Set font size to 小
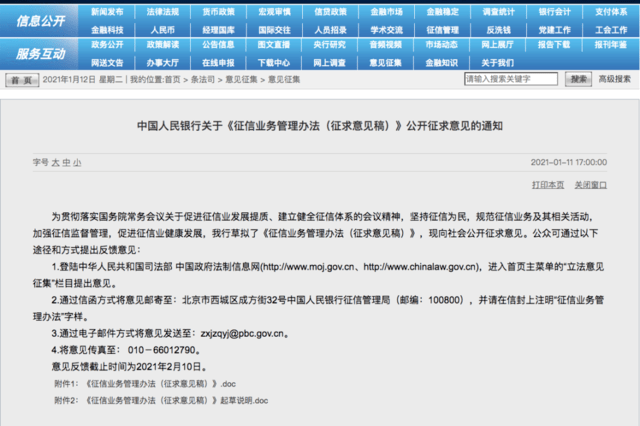Viewport: 640px width, 426px height. [78, 160]
